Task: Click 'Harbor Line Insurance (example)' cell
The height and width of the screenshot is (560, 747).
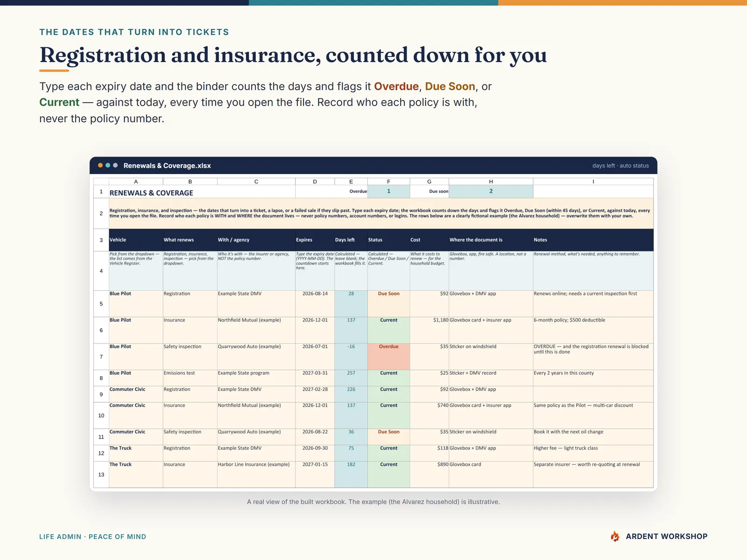Action: tap(256, 475)
